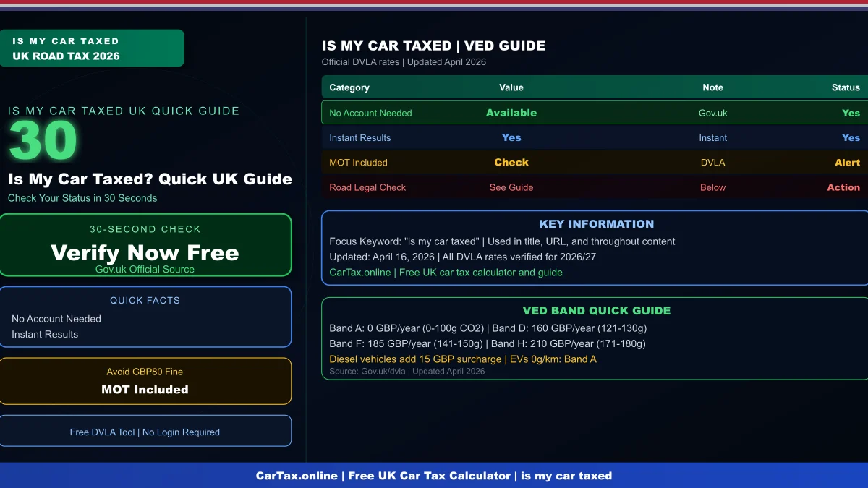This screenshot has height=488, width=868.
Task: Click the Gov.uk note in No Account Needed row
Action: pos(712,113)
